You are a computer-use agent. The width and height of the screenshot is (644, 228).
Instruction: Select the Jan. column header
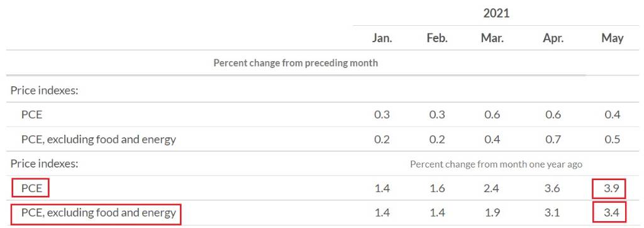point(382,38)
